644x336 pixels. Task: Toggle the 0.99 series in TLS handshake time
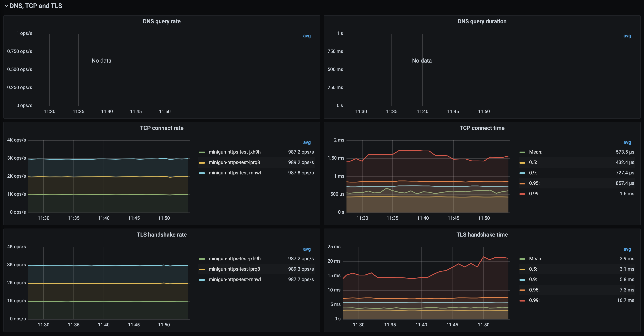pos(534,300)
